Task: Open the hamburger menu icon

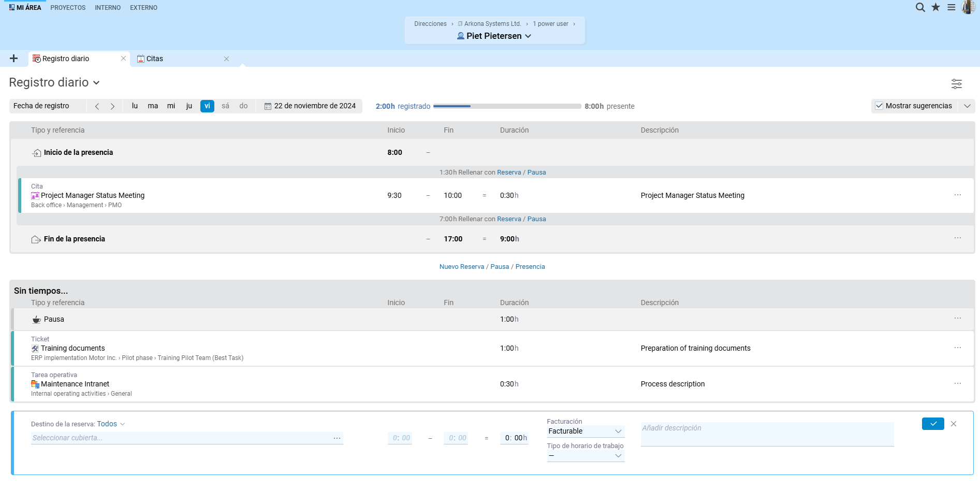Action: point(952,7)
